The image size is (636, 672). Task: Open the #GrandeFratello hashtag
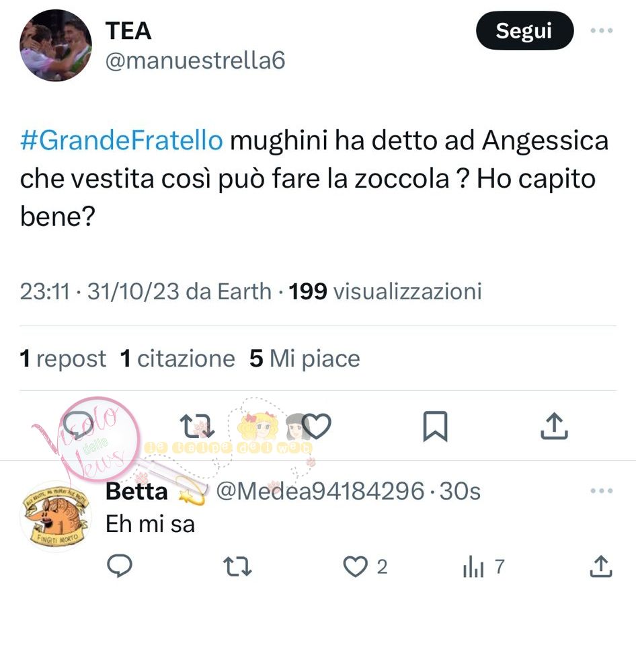click(x=122, y=140)
